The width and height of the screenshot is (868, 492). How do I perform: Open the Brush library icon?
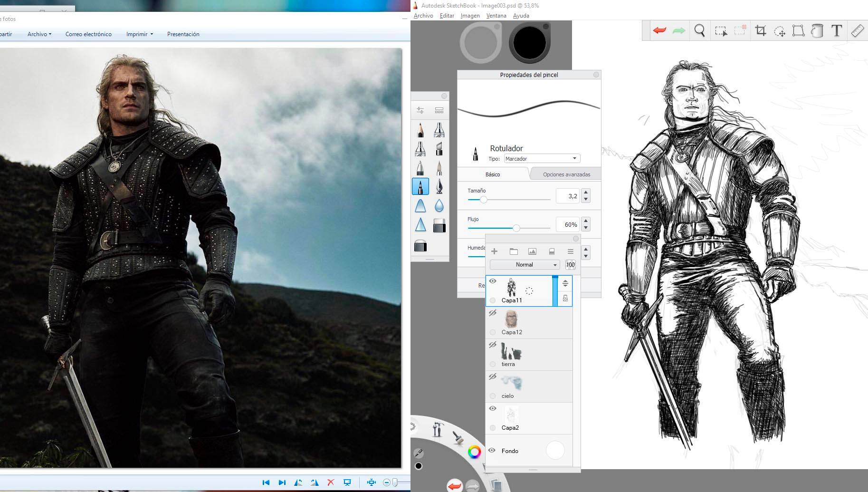[x=439, y=110]
